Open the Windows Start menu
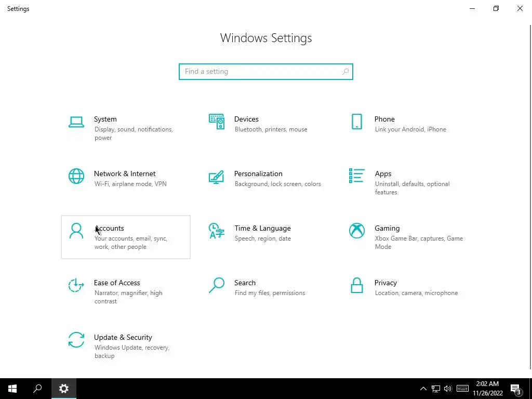Viewport: 532px width, 399px height. click(x=12, y=389)
